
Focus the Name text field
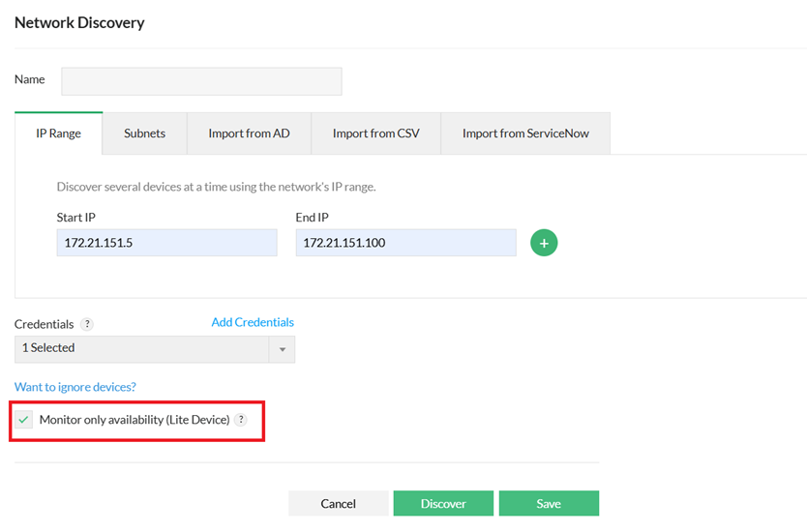pyautogui.click(x=201, y=81)
